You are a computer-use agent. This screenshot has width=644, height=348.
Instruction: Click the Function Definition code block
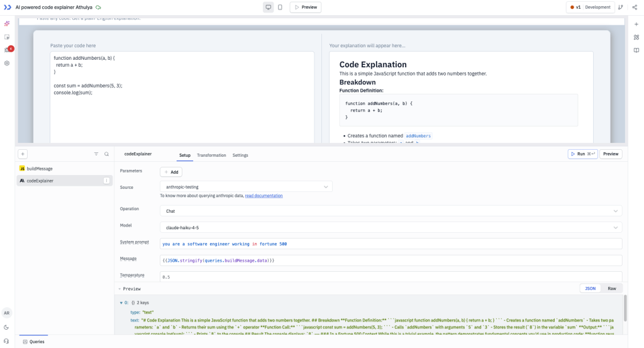458,110
